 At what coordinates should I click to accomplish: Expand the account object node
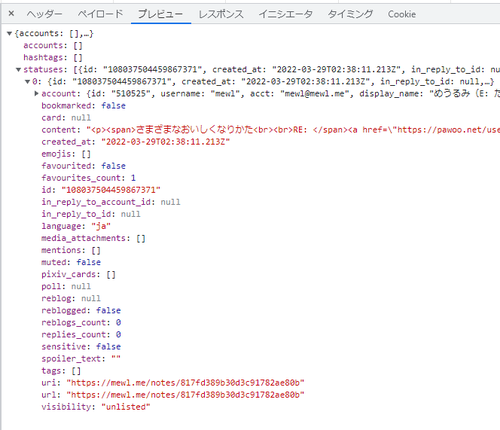pyautogui.click(x=37, y=94)
